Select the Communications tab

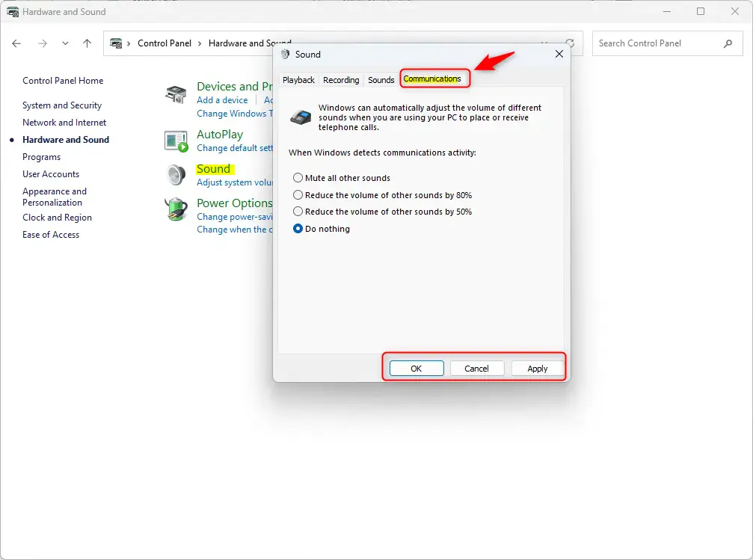pos(432,79)
